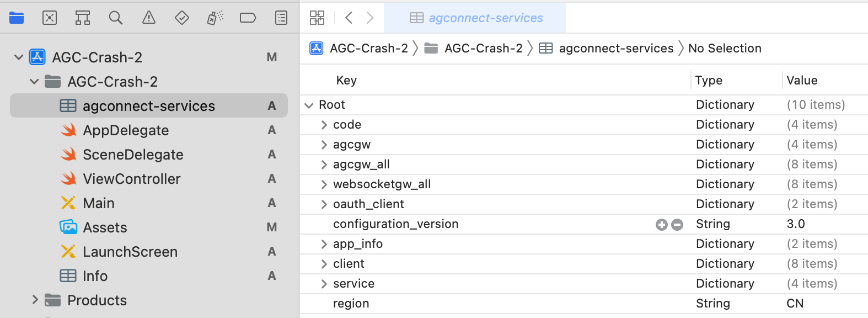Open the Report navigator

point(281,18)
